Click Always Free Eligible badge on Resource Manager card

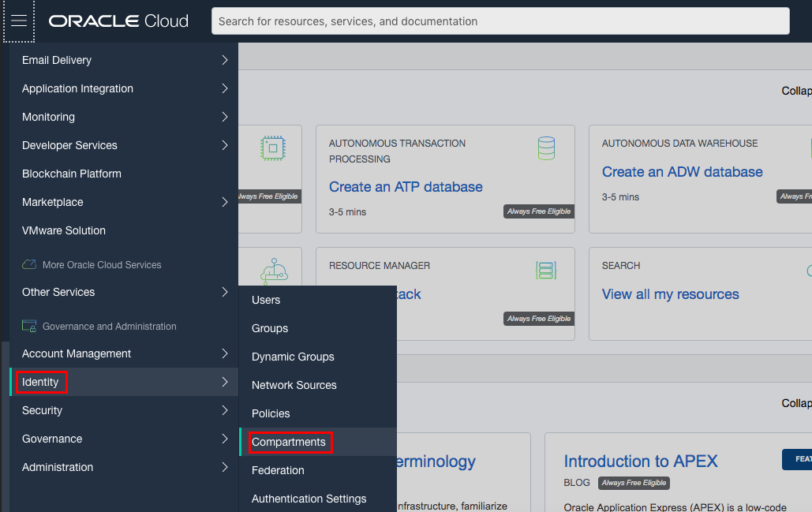pos(538,319)
